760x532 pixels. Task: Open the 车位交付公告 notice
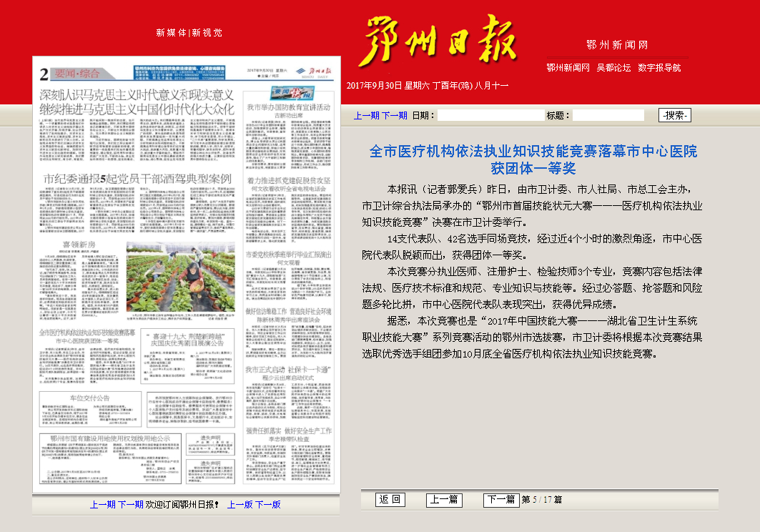pos(89,398)
